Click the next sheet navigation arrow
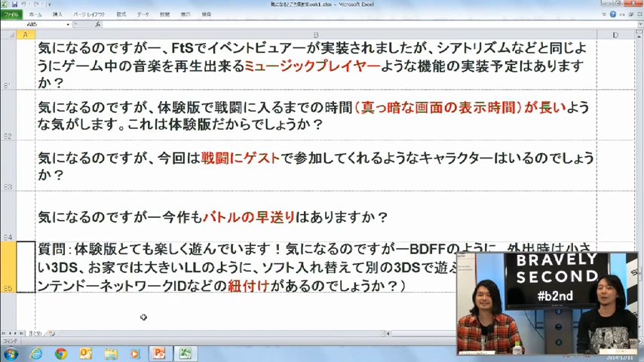Image resolution: width=644 pixels, height=362 pixels. pyautogui.click(x=16, y=333)
